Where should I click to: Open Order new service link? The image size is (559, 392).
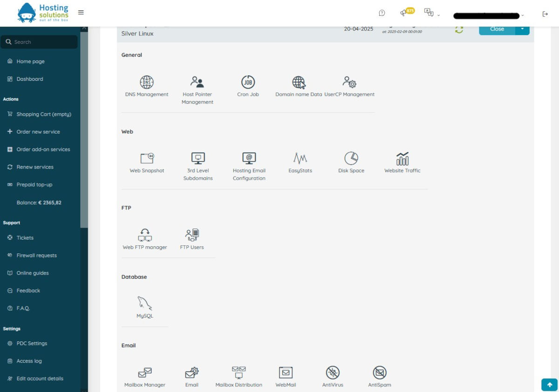coord(38,132)
